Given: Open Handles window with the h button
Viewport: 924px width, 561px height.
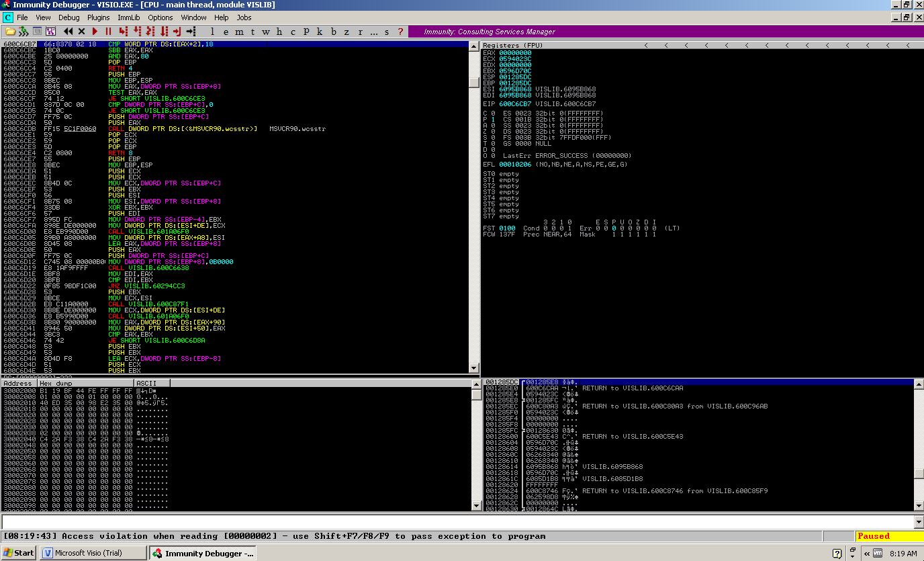Looking at the screenshot, I should [x=279, y=32].
